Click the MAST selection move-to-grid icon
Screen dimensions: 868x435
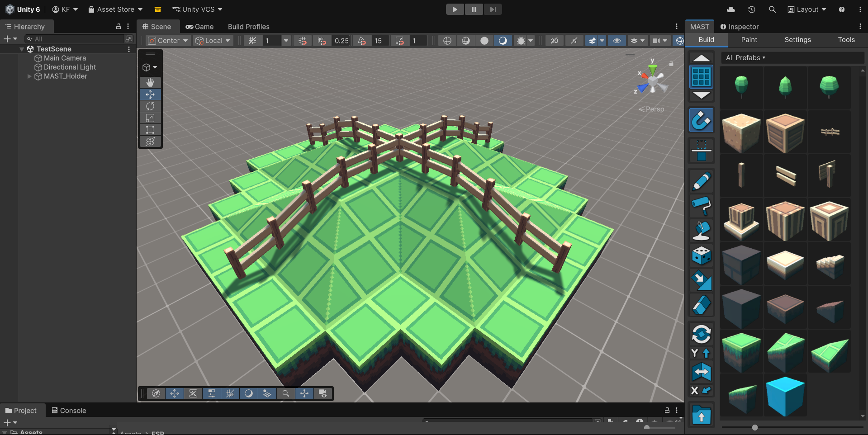tap(701, 151)
